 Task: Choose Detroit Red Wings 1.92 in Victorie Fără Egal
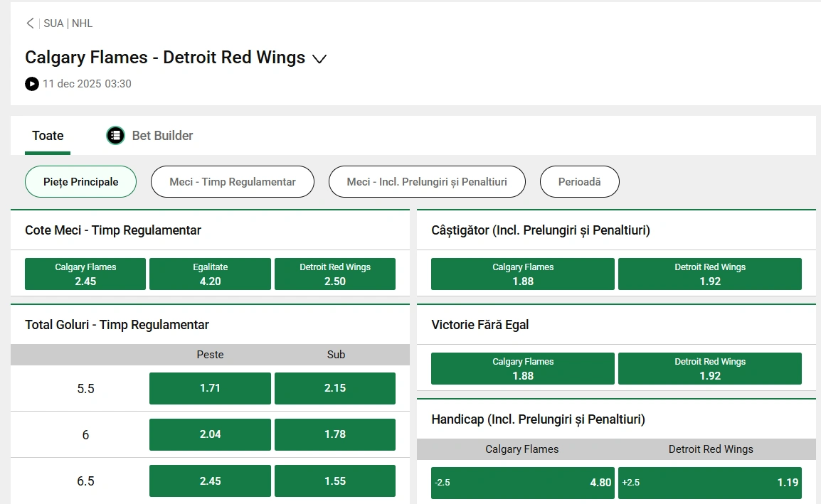click(710, 368)
